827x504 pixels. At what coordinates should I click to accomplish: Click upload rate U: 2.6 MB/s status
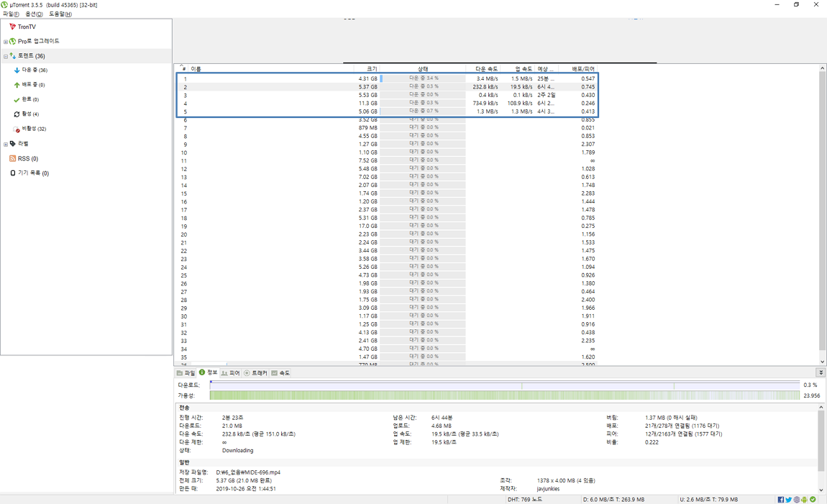708,499
